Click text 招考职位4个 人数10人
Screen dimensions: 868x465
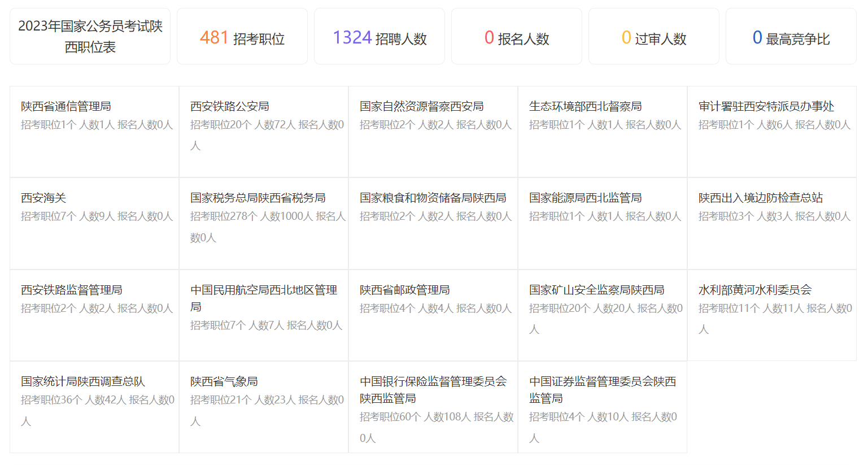point(579,417)
